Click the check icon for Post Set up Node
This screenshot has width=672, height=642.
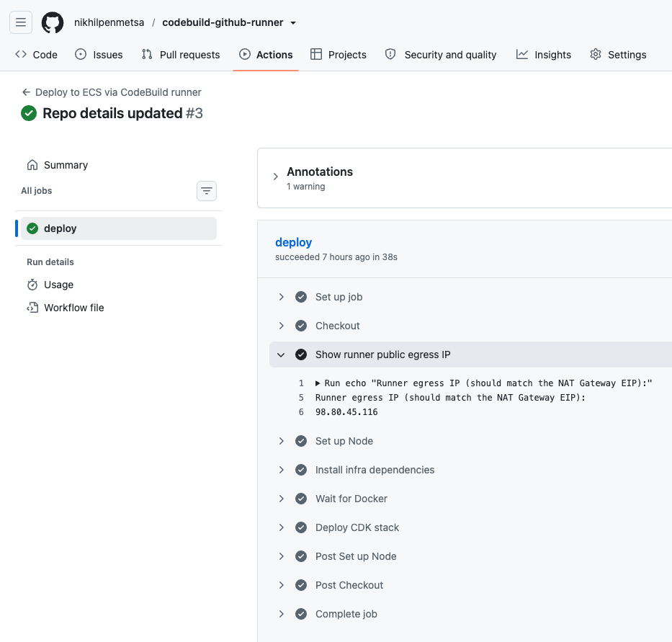pos(301,556)
